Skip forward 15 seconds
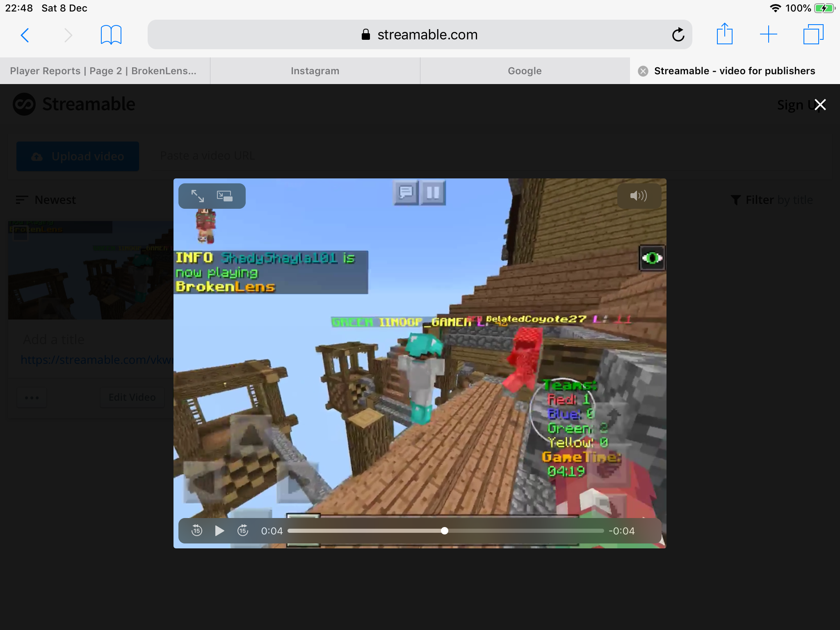The width and height of the screenshot is (840, 630). 243,530
